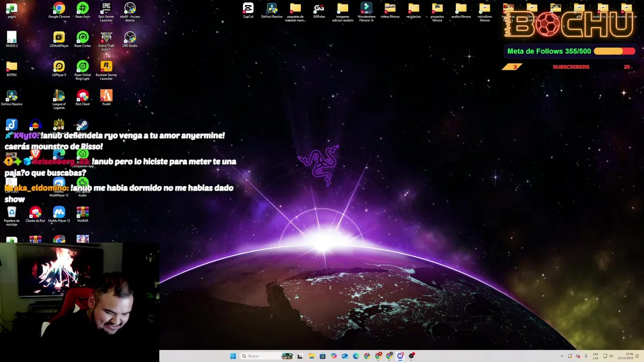Viewport: 644px width, 362px height.
Task: Open DaVinci Resolve icon in top row
Action: pyautogui.click(x=272, y=11)
